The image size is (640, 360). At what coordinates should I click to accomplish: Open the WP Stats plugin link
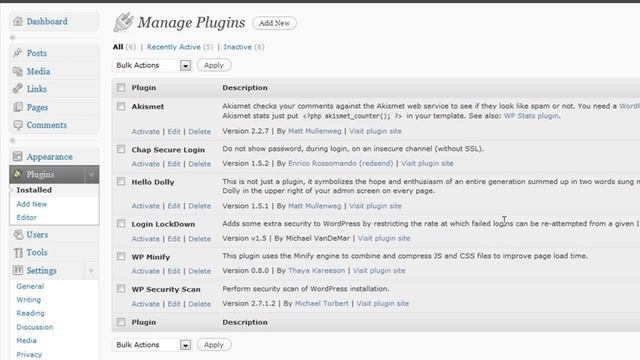pyautogui.click(x=531, y=116)
